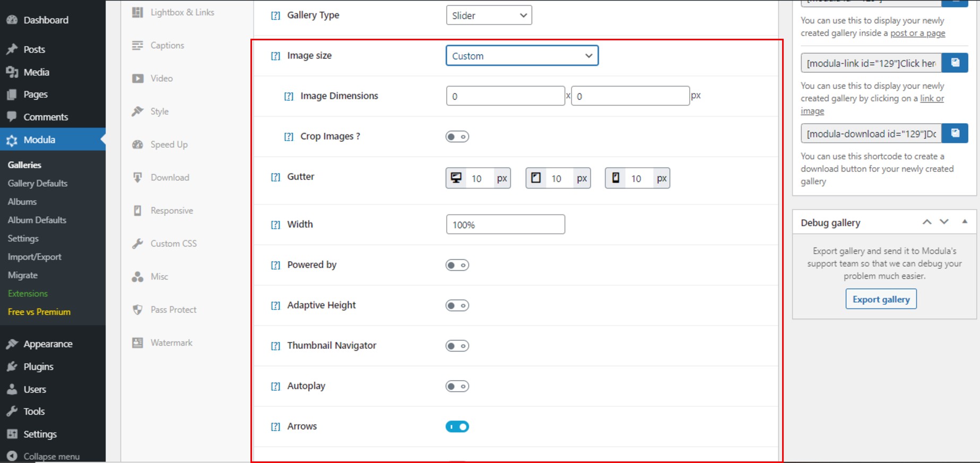Click the Users person icon
The image size is (980, 463).
point(12,389)
